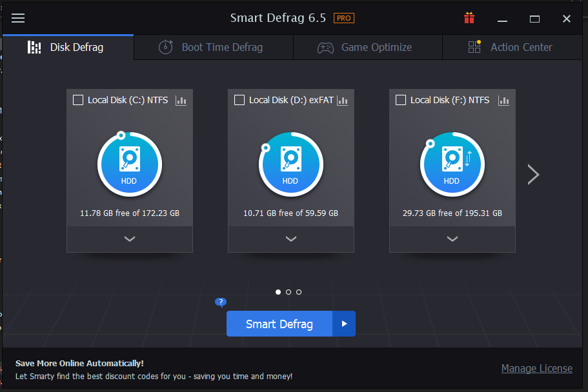
Task: Click the PRO badge beside the title
Action: pyautogui.click(x=344, y=18)
